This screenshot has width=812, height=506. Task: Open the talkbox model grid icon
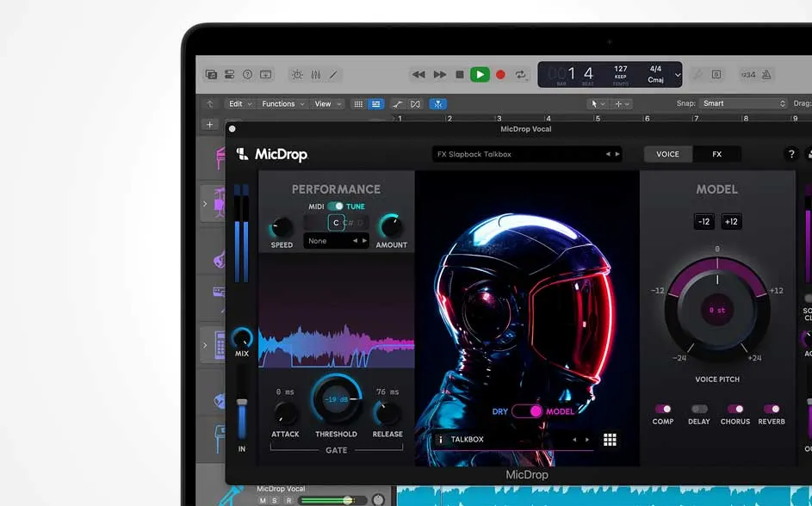coord(611,439)
